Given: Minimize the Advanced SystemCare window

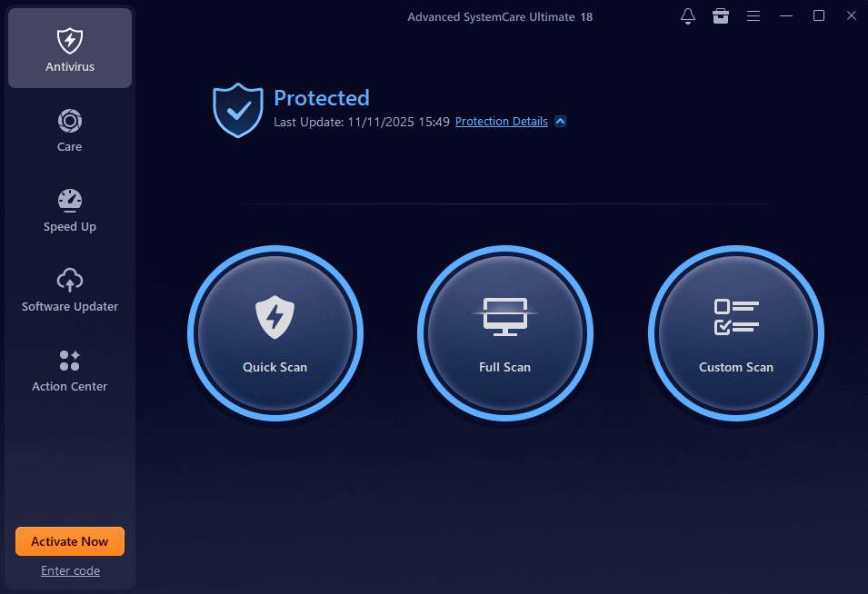Looking at the screenshot, I should pos(786,16).
